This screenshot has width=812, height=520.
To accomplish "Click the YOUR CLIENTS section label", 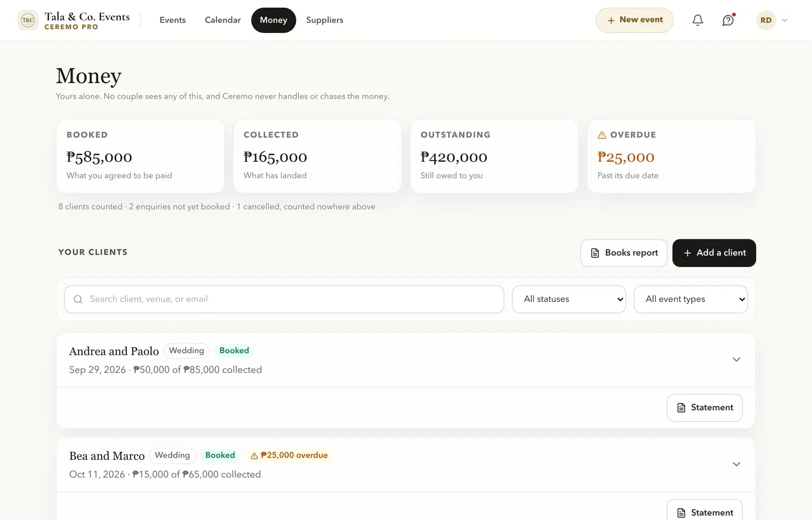I will [x=93, y=252].
